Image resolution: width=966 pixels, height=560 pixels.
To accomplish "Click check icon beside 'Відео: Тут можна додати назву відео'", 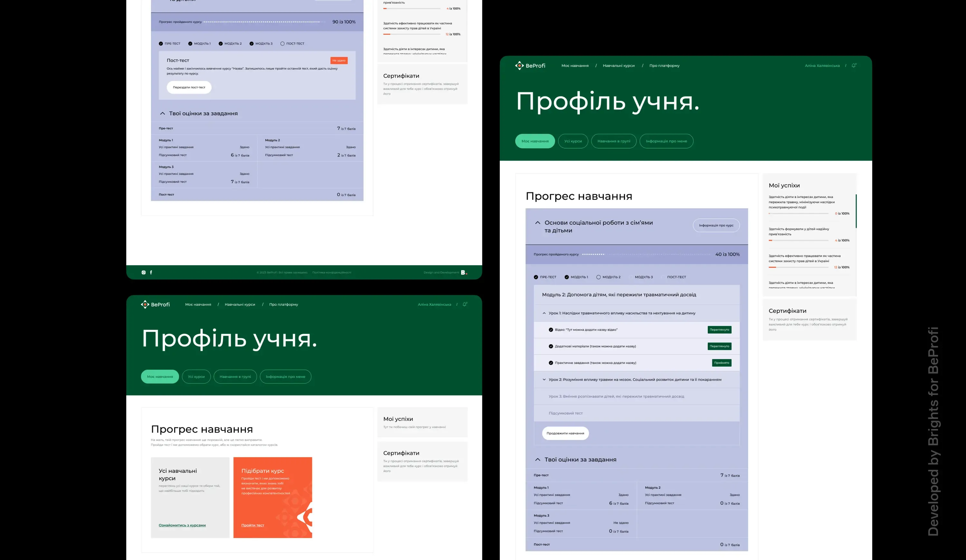I will (x=551, y=330).
